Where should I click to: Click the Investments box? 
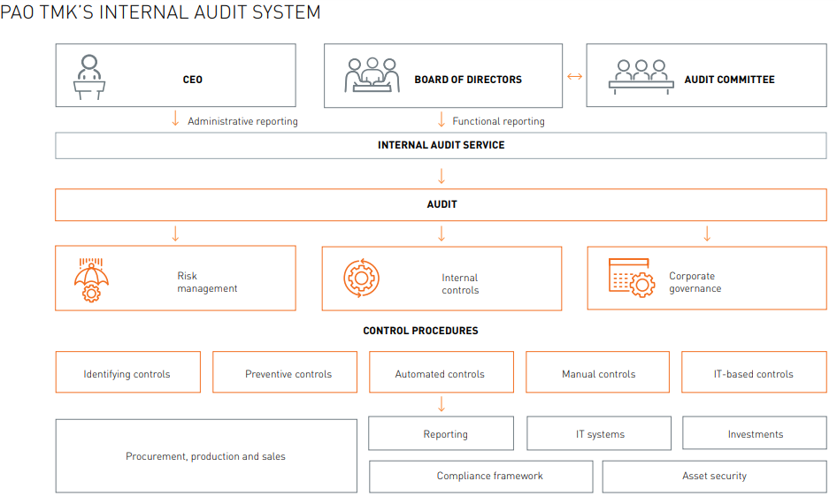(755, 433)
